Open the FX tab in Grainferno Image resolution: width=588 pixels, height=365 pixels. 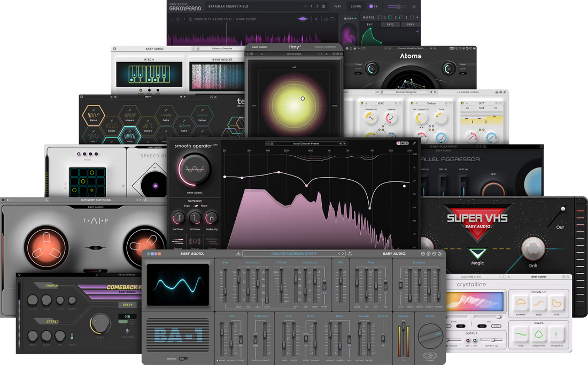click(x=373, y=6)
